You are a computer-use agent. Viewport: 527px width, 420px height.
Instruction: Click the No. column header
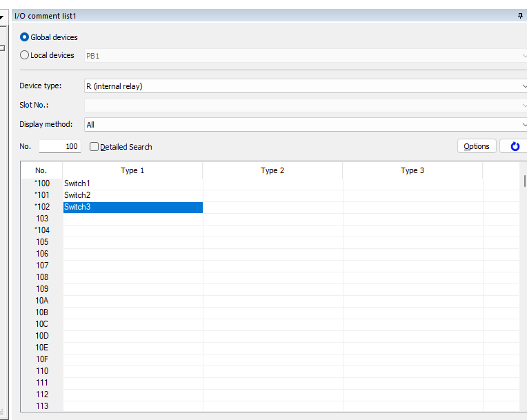41,170
